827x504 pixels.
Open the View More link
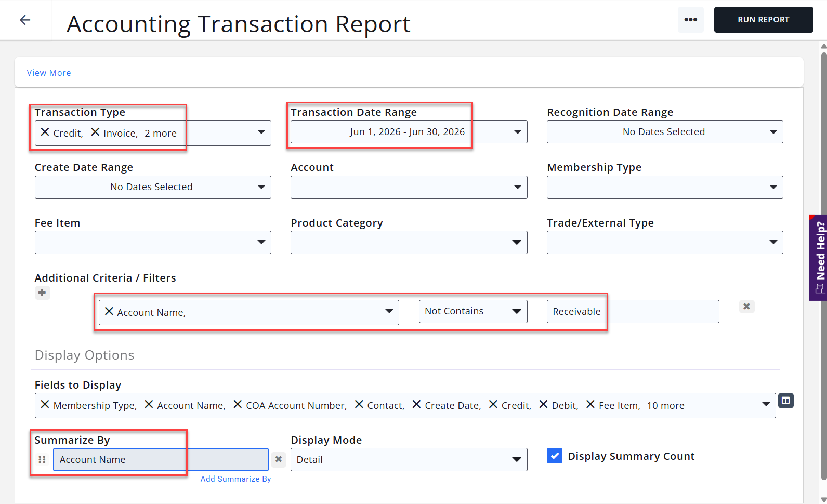click(49, 73)
